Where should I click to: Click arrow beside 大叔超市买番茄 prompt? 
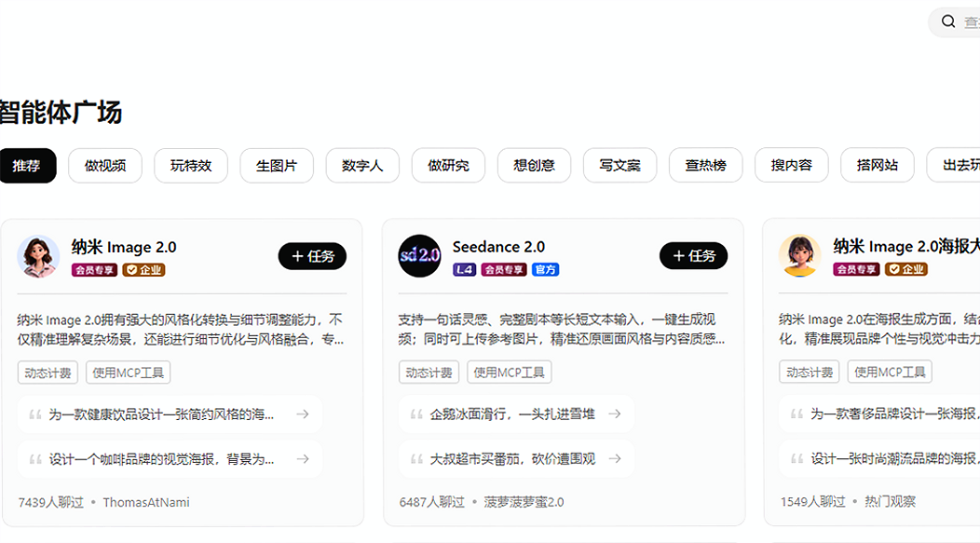[x=615, y=458]
